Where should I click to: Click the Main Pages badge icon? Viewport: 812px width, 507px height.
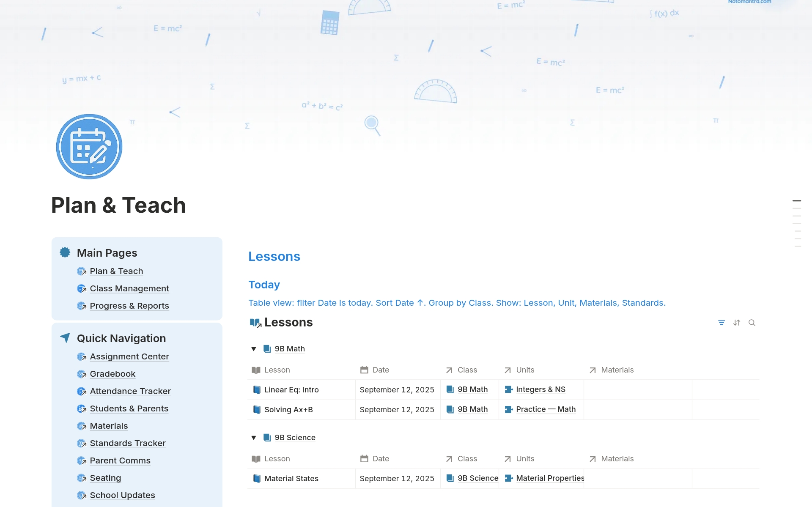[x=65, y=252]
